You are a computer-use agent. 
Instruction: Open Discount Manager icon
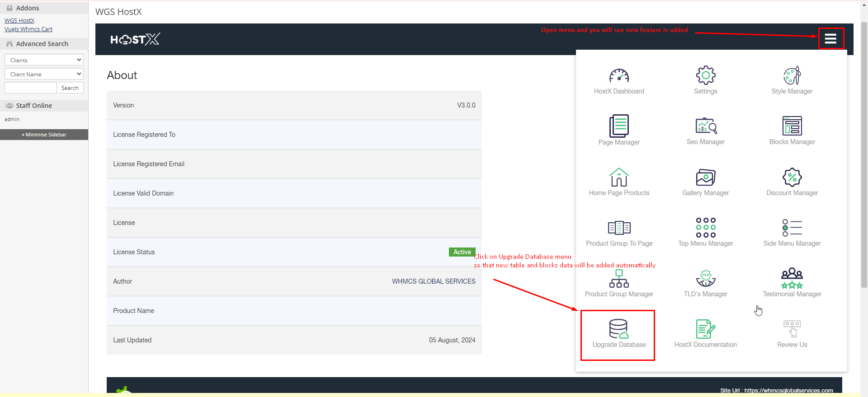792,177
